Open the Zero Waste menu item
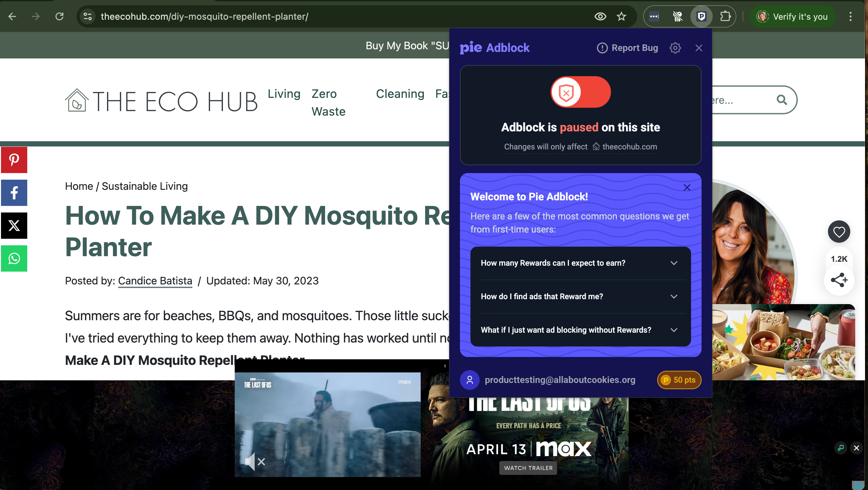 pyautogui.click(x=328, y=102)
